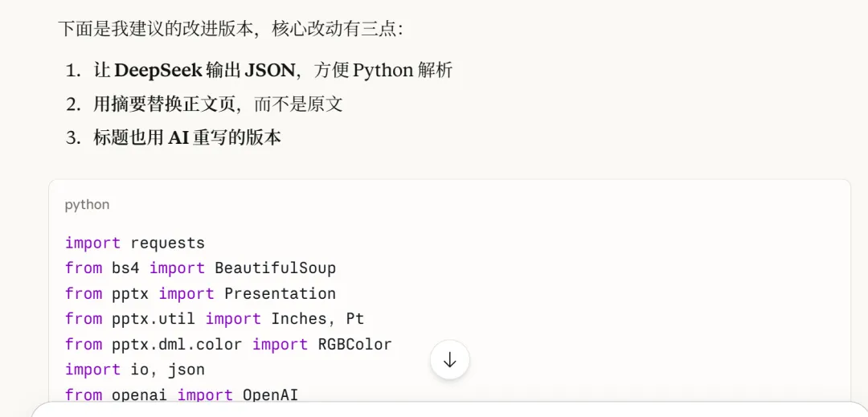Click "Inches, Pt" in the code
This screenshot has height=417, width=868.
pos(317,318)
